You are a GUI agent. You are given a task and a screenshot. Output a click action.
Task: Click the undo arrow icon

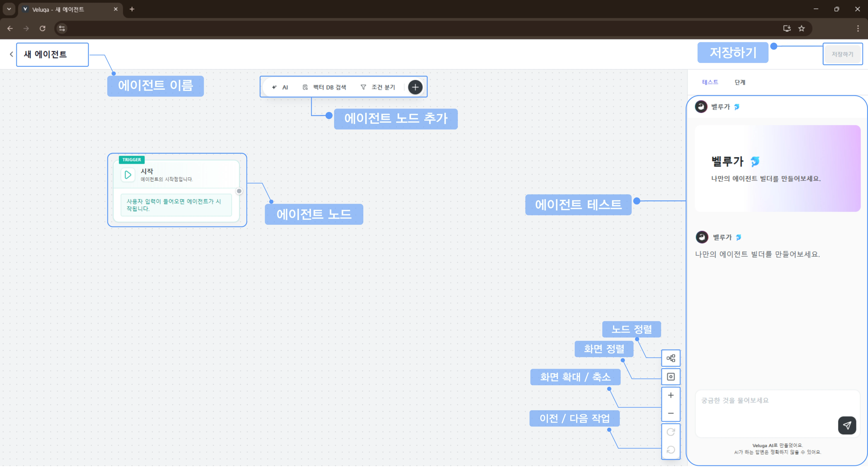(x=671, y=450)
